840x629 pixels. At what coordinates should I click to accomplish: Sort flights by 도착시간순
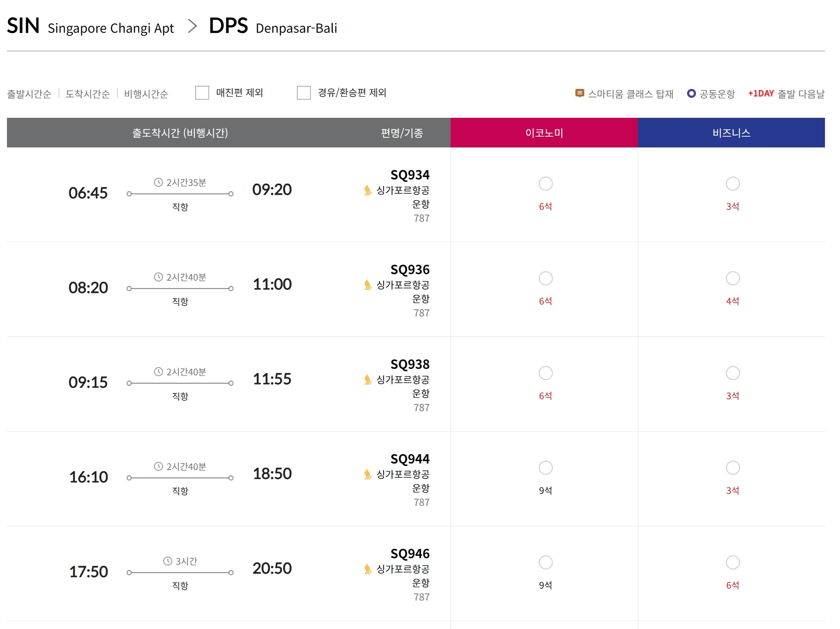coord(88,94)
